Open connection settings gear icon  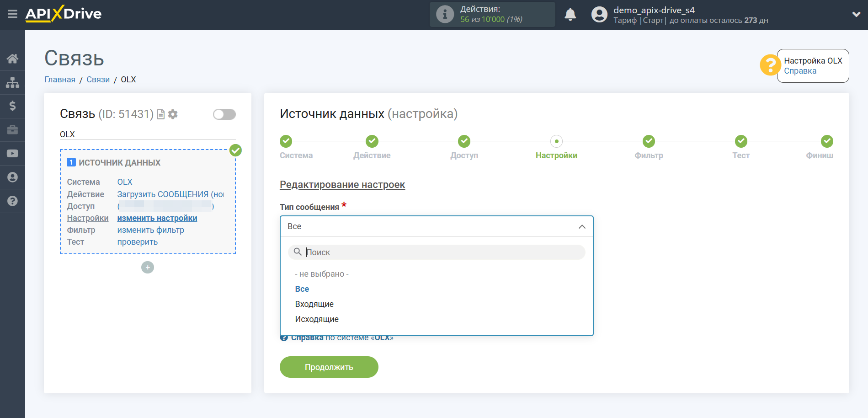[173, 114]
